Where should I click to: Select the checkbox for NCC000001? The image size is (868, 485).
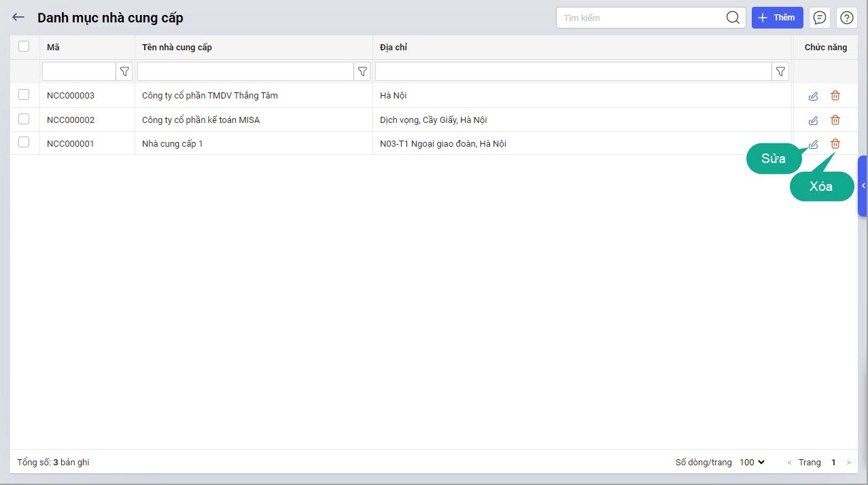(24, 143)
